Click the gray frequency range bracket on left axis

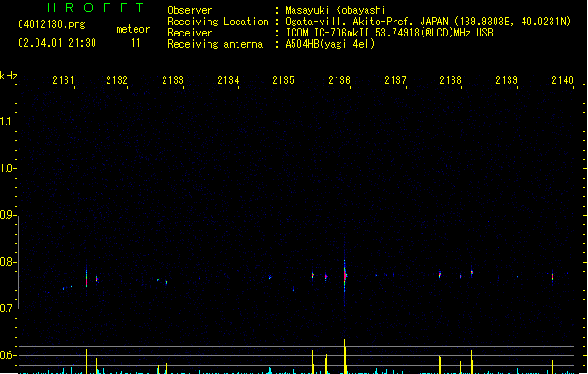pyautogui.click(x=18, y=263)
